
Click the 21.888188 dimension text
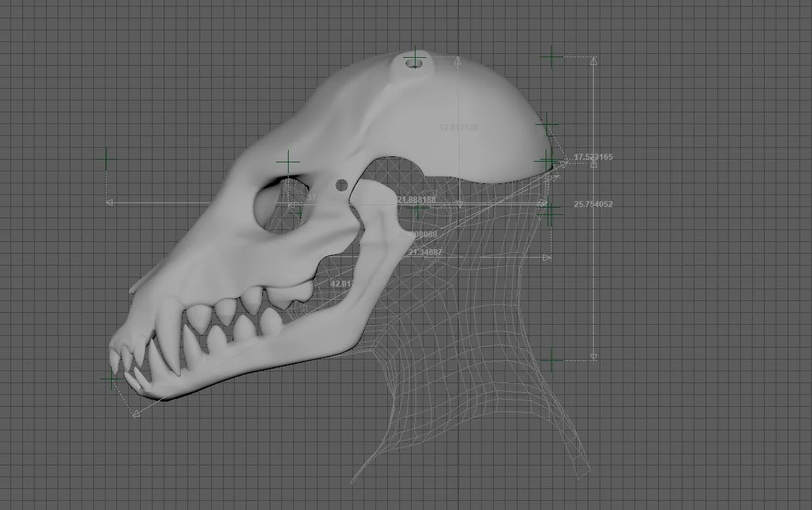tap(419, 198)
